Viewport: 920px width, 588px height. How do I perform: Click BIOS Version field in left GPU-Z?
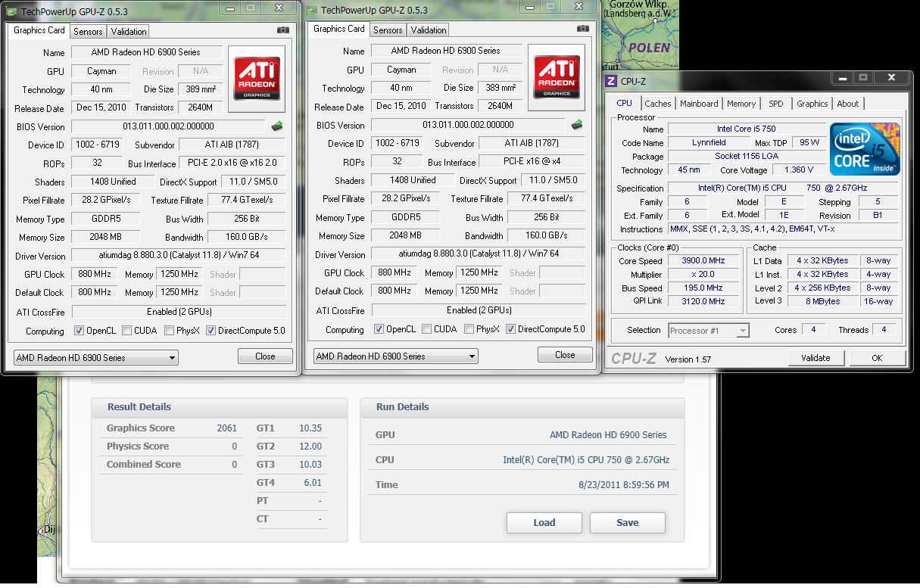click(x=169, y=126)
